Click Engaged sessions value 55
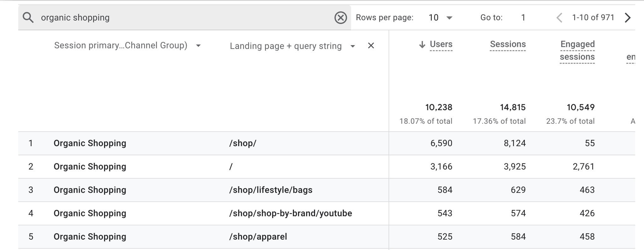The width and height of the screenshot is (644, 250). click(x=590, y=143)
